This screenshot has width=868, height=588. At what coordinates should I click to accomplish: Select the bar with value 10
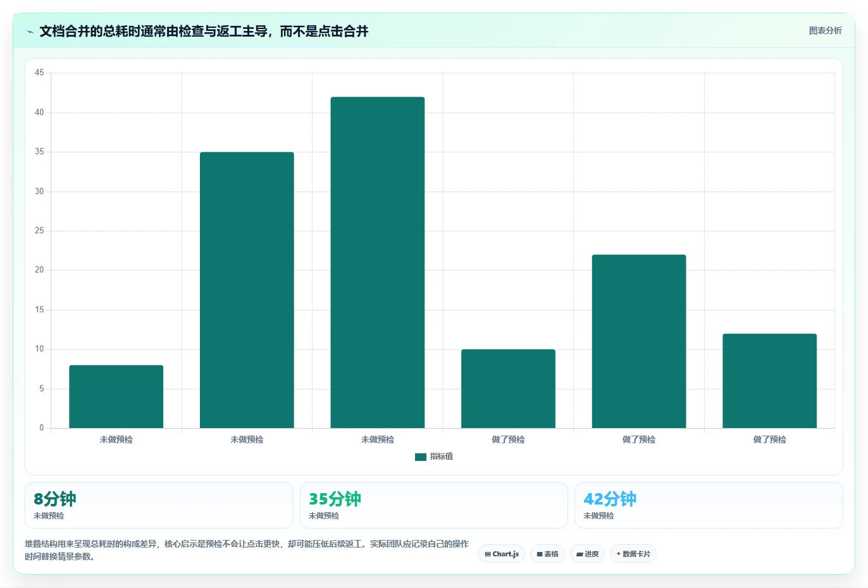click(508, 389)
